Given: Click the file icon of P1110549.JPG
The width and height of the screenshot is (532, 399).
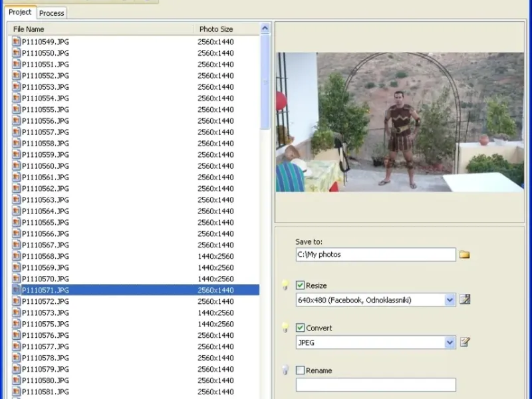Looking at the screenshot, I should click(17, 42).
